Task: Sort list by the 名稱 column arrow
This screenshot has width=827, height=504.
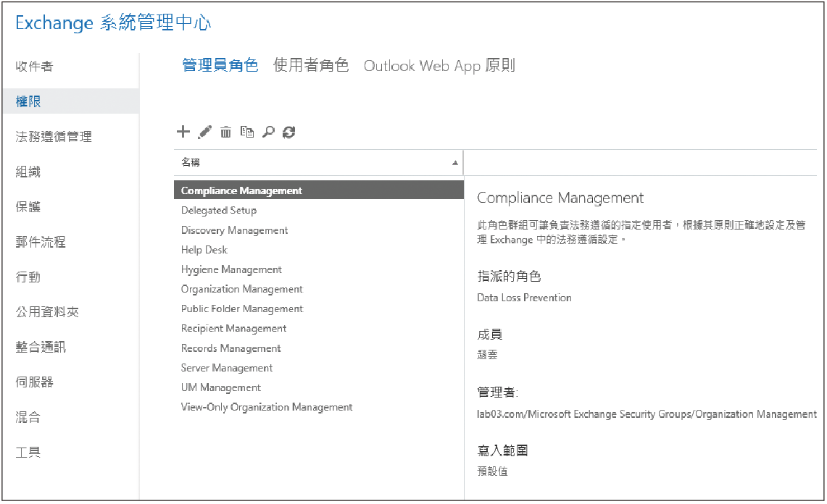Action: point(454,163)
